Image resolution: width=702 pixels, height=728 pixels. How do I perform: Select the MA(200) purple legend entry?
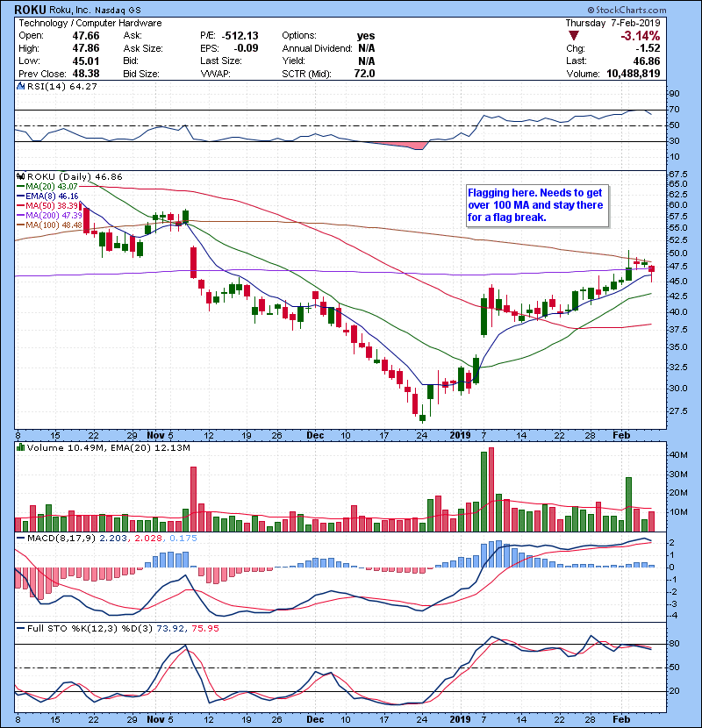click(49, 216)
